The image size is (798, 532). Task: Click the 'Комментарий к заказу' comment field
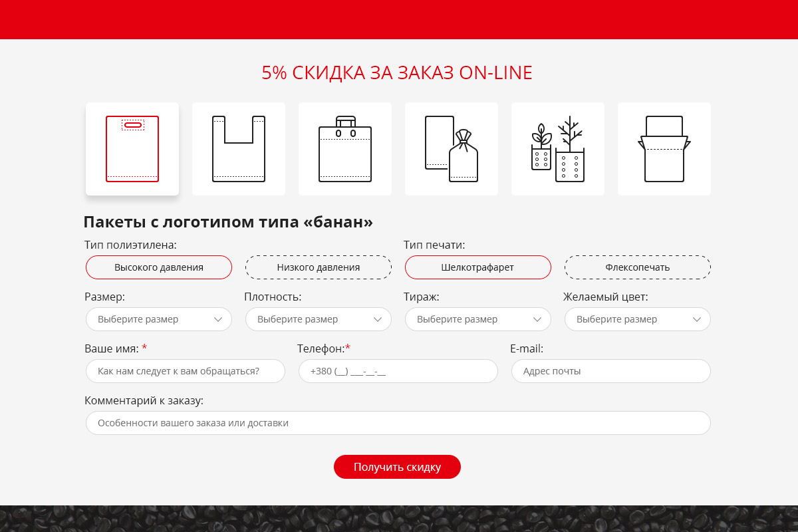pyautogui.click(x=398, y=423)
